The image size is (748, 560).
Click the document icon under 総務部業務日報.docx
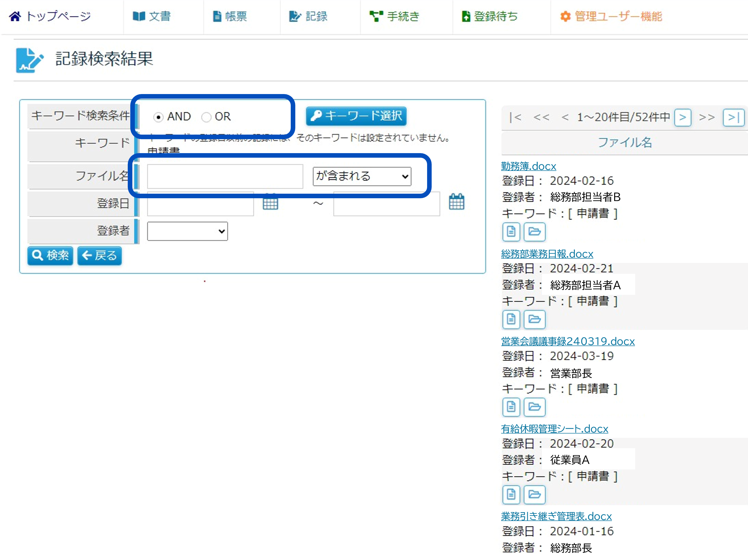click(510, 319)
